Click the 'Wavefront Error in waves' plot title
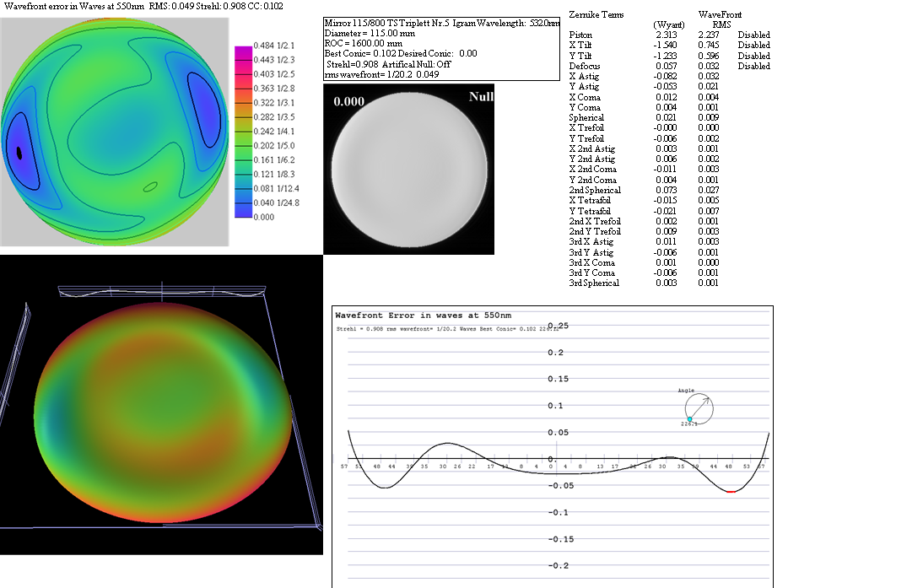 tap(423, 315)
